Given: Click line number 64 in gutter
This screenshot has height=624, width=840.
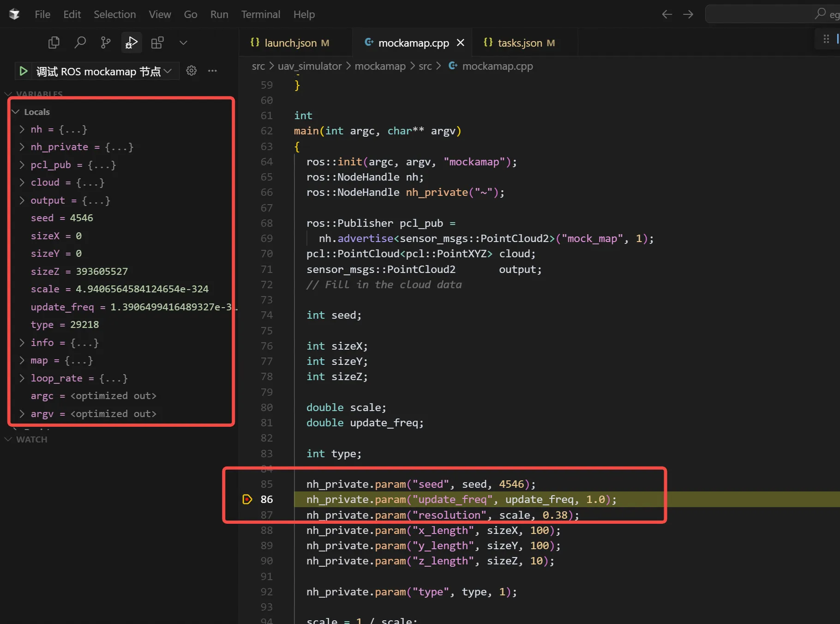Looking at the screenshot, I should pyautogui.click(x=267, y=162).
